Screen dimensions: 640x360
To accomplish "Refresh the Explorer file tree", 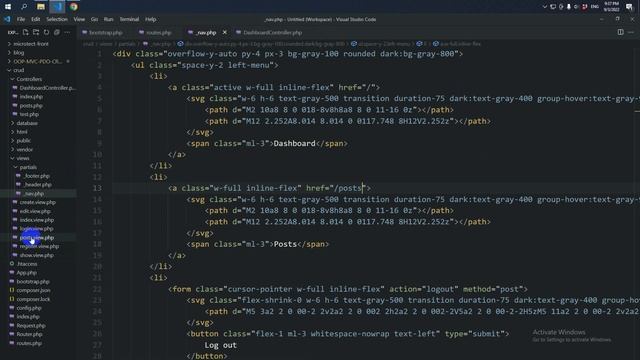I will pos(46,32).
